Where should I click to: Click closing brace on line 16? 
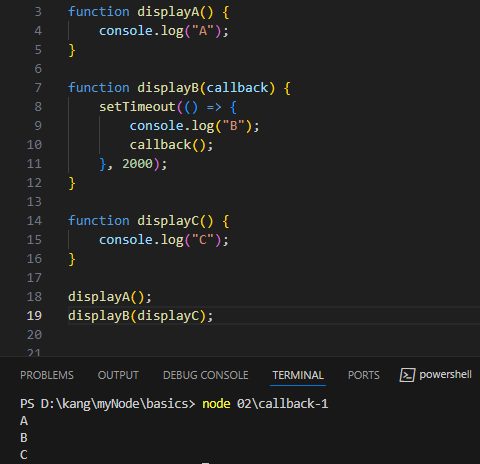(72, 259)
